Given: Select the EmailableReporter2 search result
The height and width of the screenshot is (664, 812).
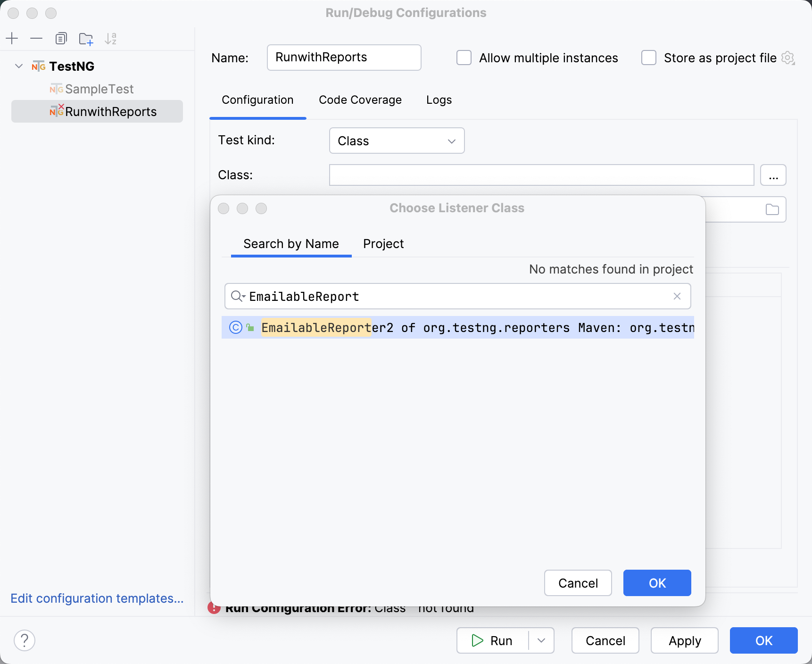Looking at the screenshot, I should 457,327.
